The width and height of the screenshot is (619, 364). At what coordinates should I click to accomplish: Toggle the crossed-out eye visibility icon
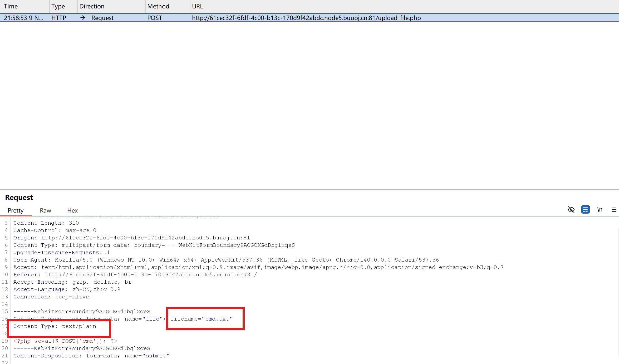point(571,210)
